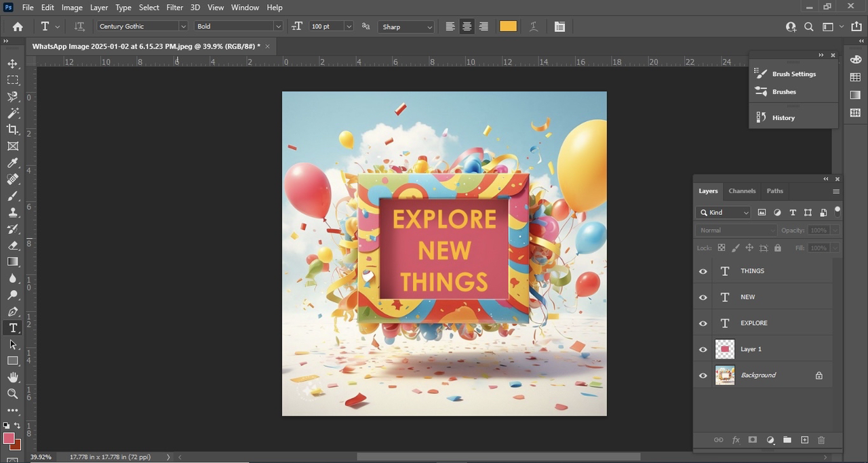Click the Share icon at top right
Viewport: 868px width, 463px height.
coord(856,26)
